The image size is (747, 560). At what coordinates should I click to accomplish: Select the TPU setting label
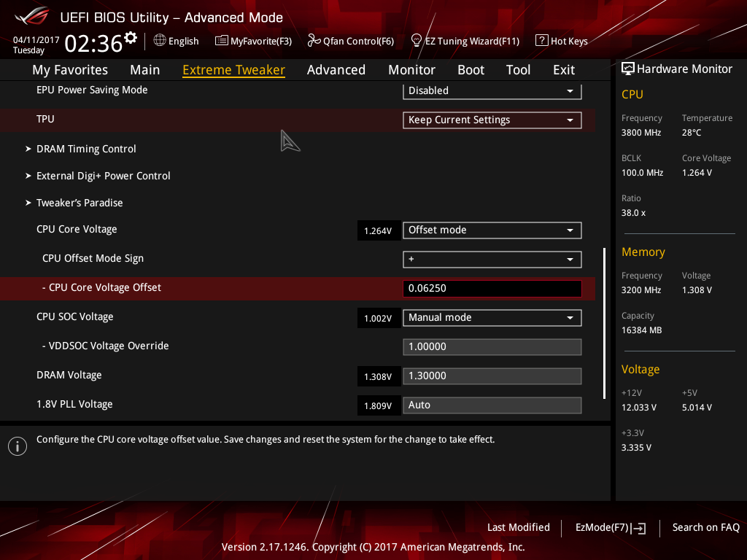point(45,119)
